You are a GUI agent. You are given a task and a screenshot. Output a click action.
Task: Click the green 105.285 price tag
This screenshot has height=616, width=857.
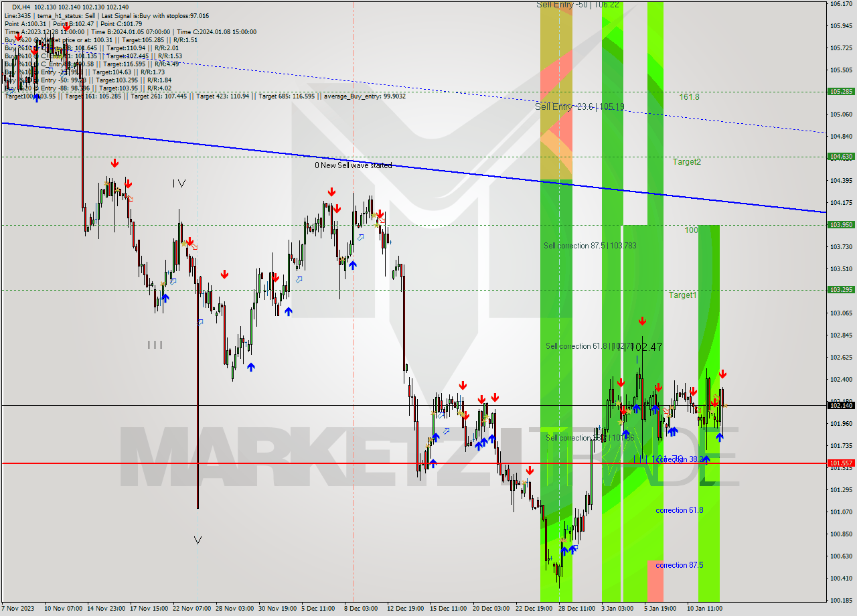pos(841,92)
